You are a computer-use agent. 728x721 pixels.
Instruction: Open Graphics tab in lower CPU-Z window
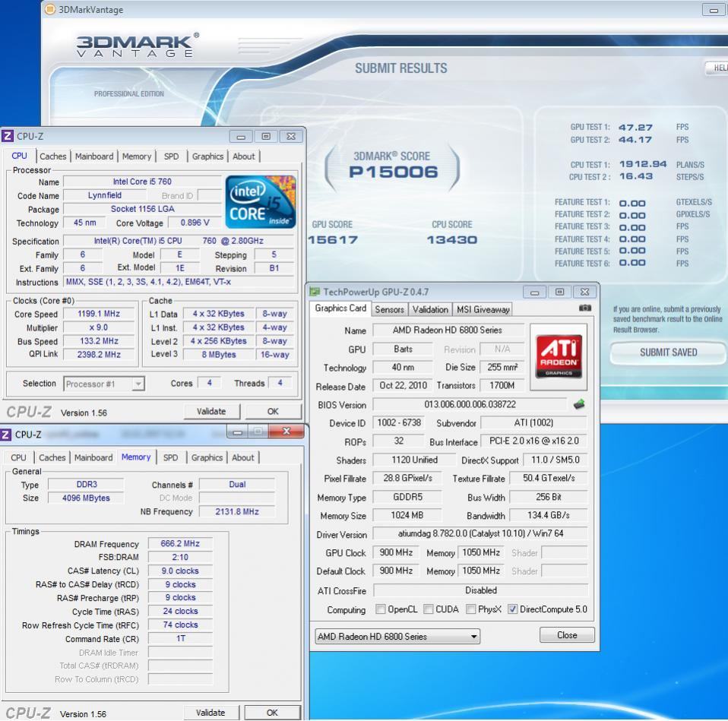coord(207,458)
